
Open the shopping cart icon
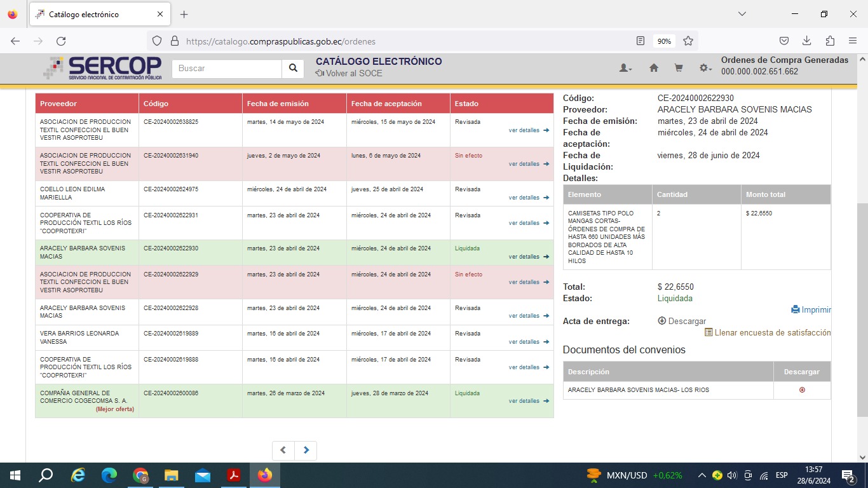pyautogui.click(x=679, y=69)
